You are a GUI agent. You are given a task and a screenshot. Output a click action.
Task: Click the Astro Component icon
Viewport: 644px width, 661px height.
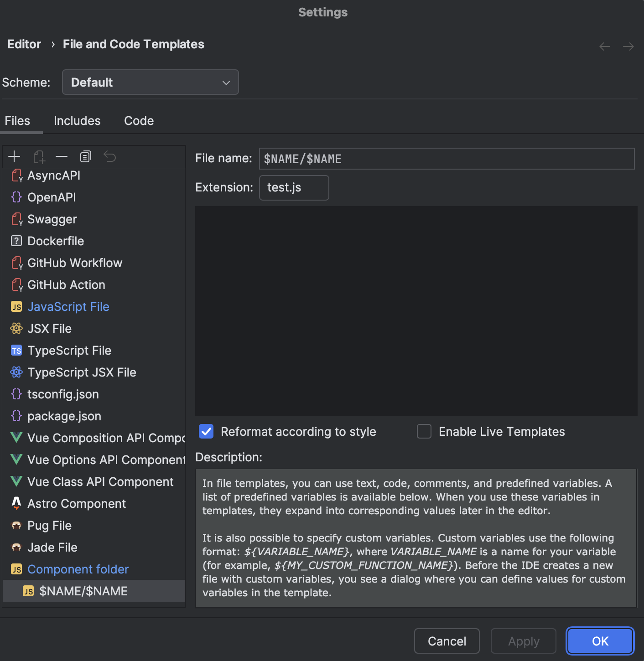[x=16, y=503]
